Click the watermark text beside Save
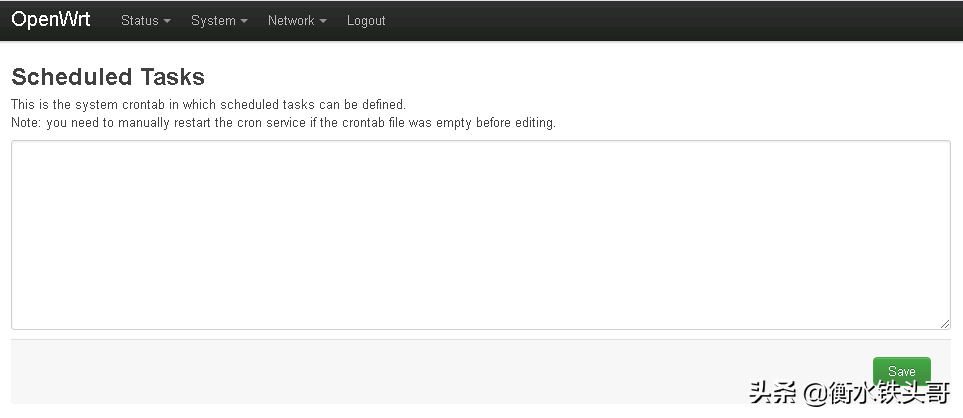 pos(850,394)
